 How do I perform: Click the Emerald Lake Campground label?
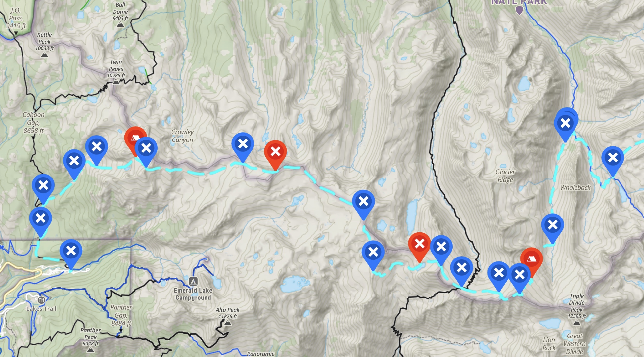coord(193,294)
